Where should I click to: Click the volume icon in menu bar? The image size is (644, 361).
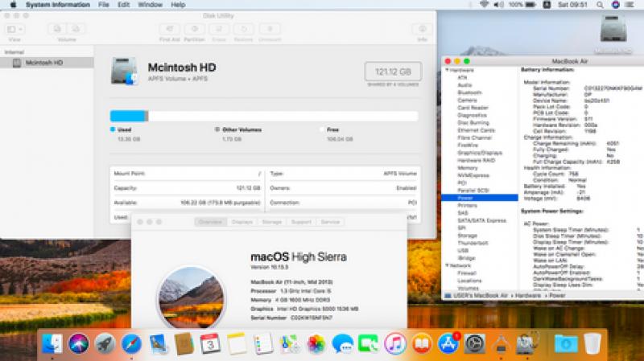pos(498,5)
